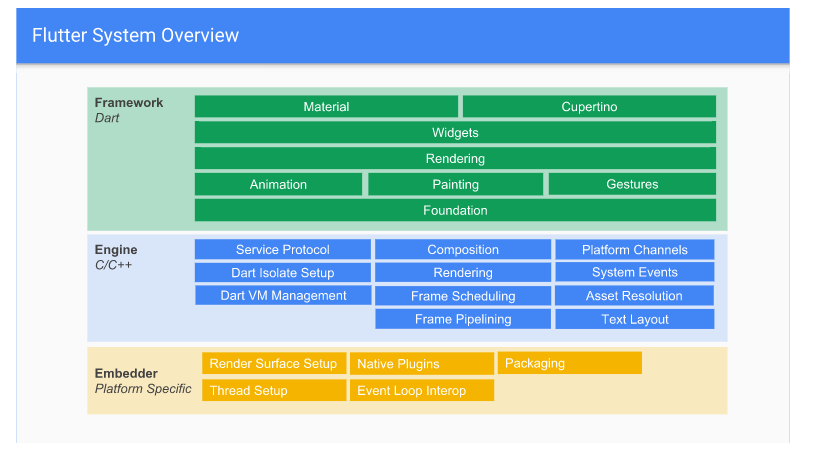The height and width of the screenshot is (453, 817).
Task: Select the Platform Channels block
Action: coord(635,250)
